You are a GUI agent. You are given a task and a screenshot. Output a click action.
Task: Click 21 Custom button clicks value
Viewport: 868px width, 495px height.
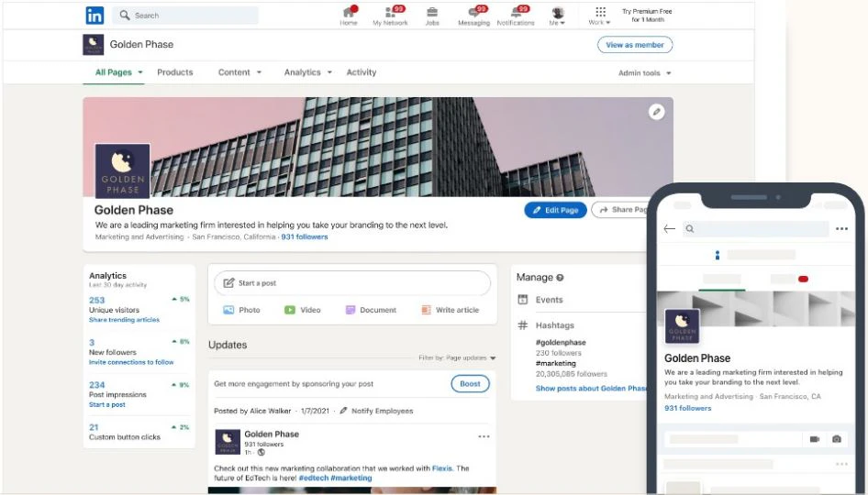(x=94, y=427)
